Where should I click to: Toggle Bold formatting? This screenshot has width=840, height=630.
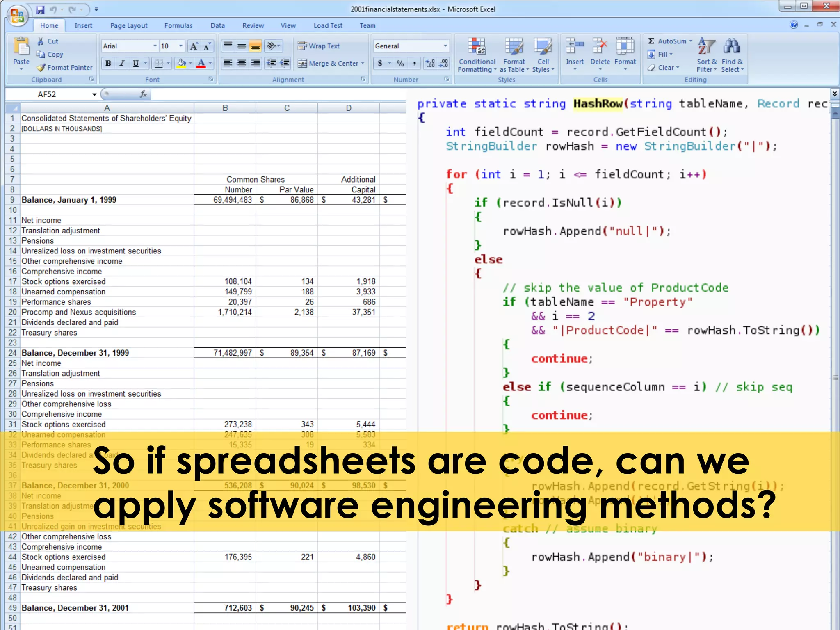coord(108,64)
